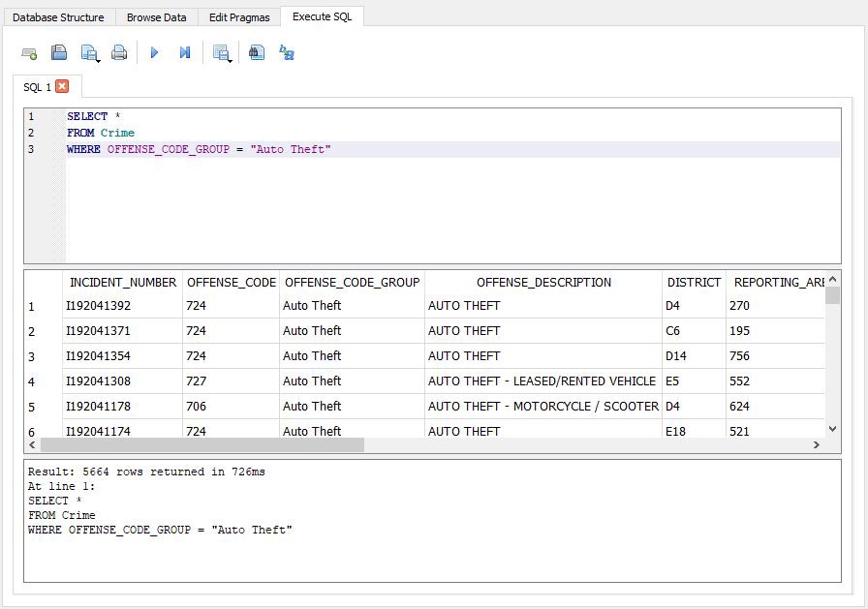
Task: Click reporting area cell 624
Action: click(775, 406)
